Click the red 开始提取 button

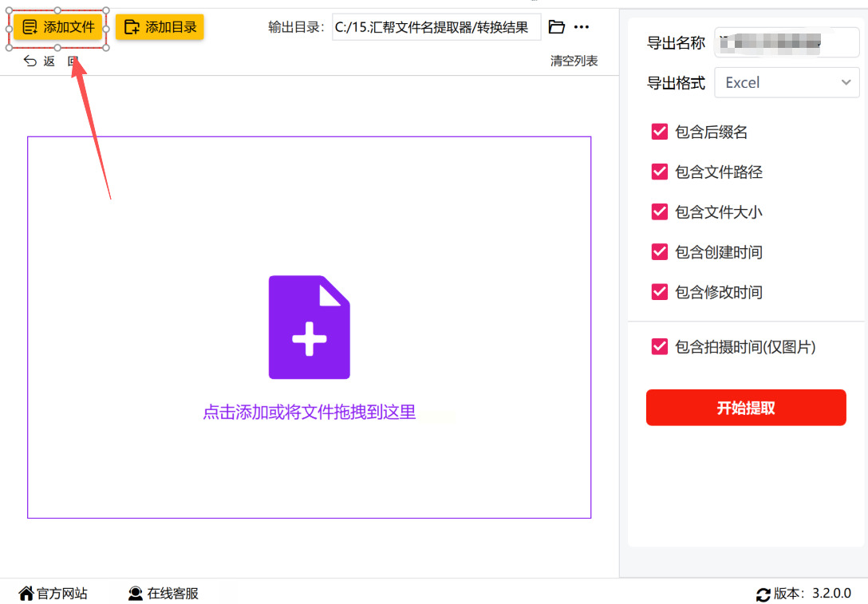(x=745, y=408)
